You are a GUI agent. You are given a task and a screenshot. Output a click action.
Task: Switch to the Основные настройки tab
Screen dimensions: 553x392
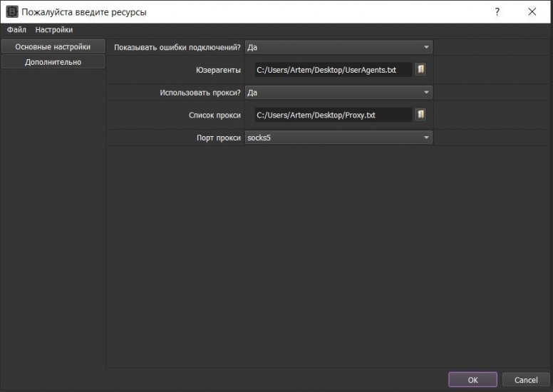coord(53,47)
